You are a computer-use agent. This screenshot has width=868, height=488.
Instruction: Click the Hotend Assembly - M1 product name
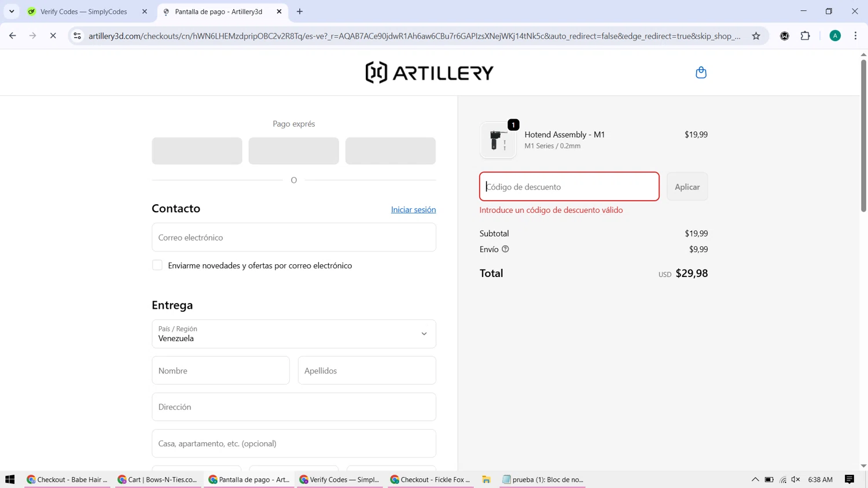click(x=564, y=135)
